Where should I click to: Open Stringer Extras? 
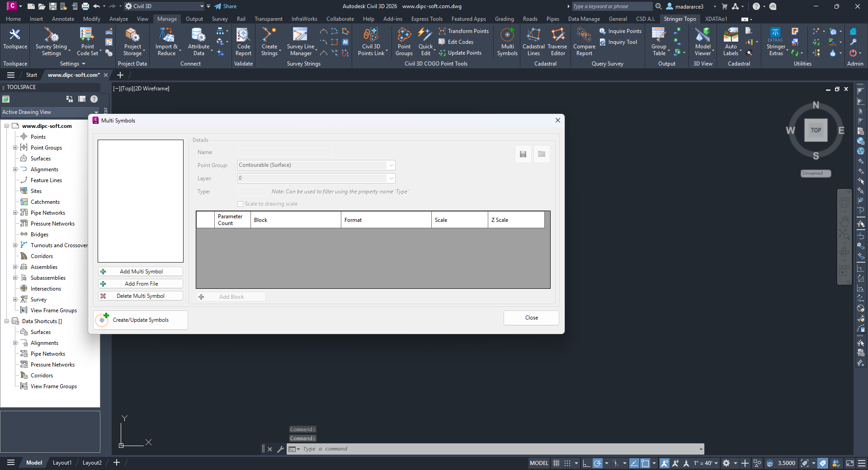click(x=776, y=42)
